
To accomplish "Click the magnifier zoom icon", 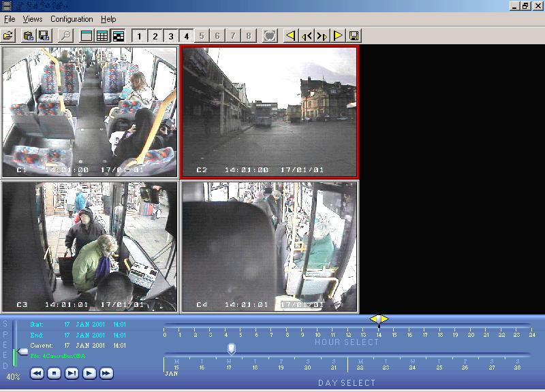I will 65,35.
